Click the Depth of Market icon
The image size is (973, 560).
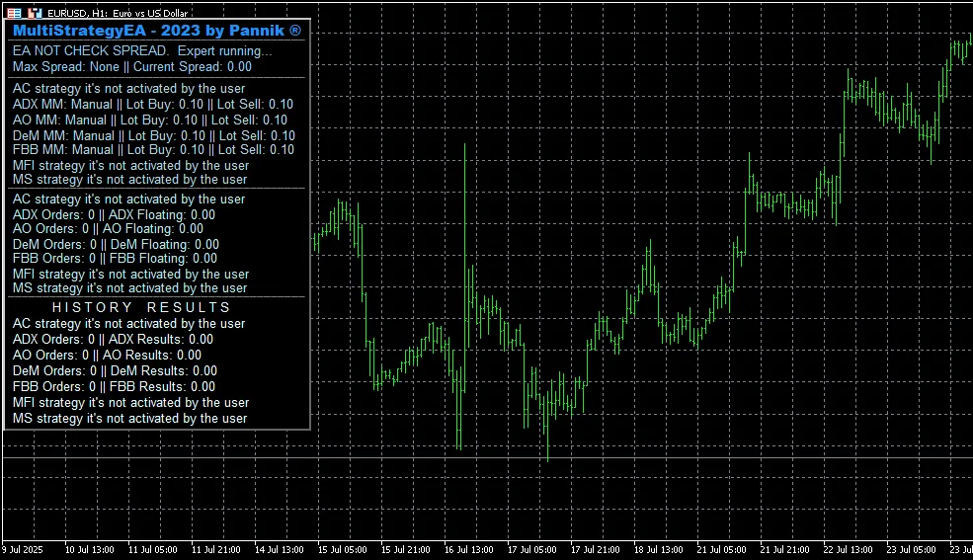click(36, 13)
